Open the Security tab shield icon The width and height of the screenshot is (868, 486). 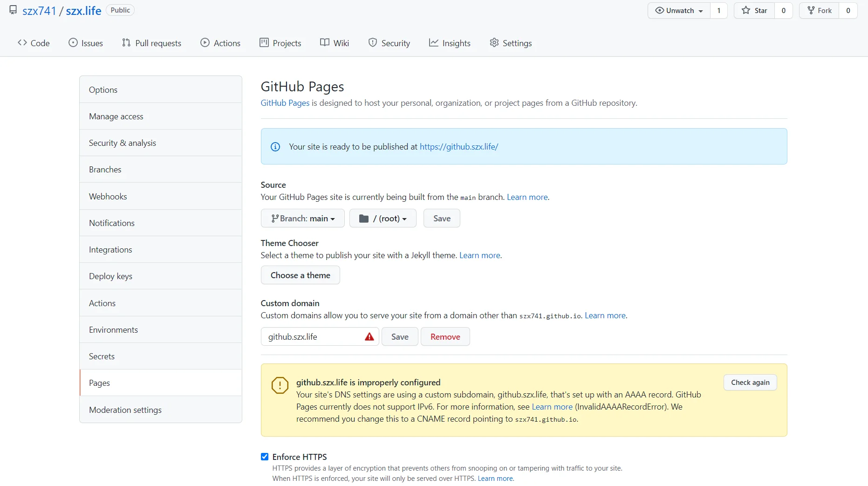point(389,43)
